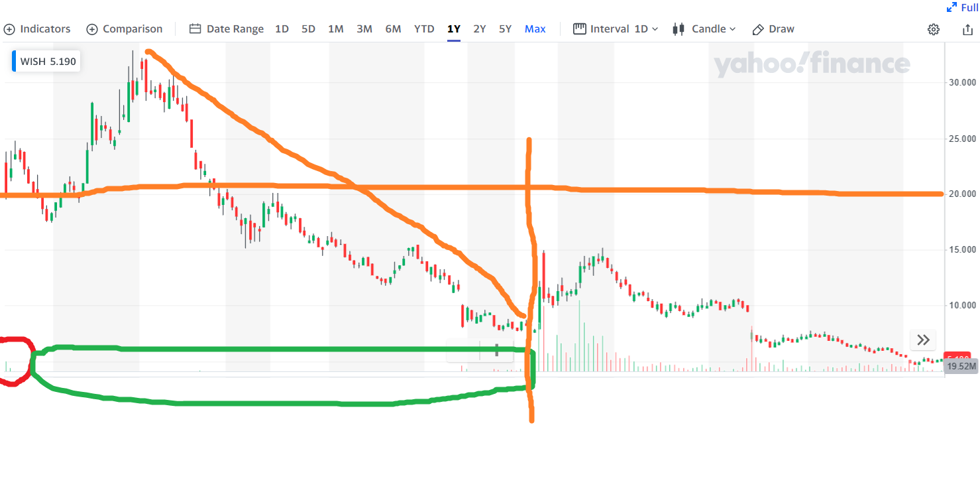Open the Date Range picker
The image size is (980, 504).
227,29
